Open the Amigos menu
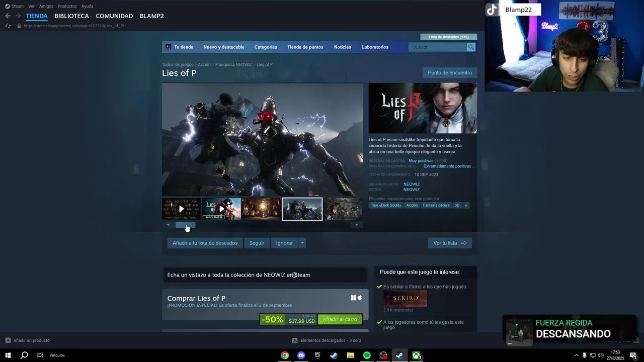The width and height of the screenshot is (644, 362). [46, 6]
